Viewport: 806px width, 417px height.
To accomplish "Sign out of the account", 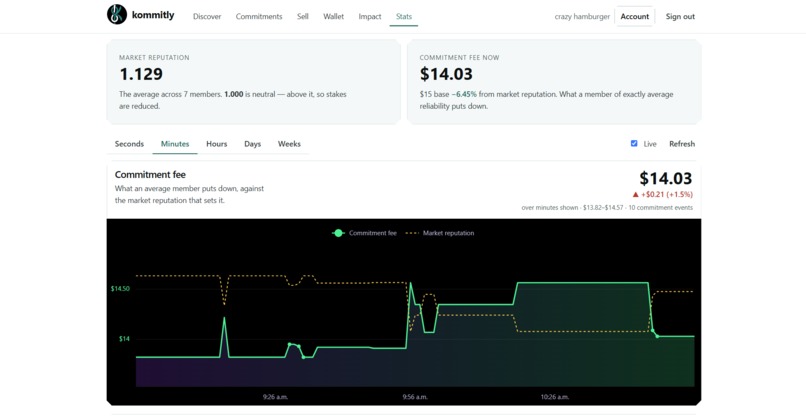I will 680,16.
